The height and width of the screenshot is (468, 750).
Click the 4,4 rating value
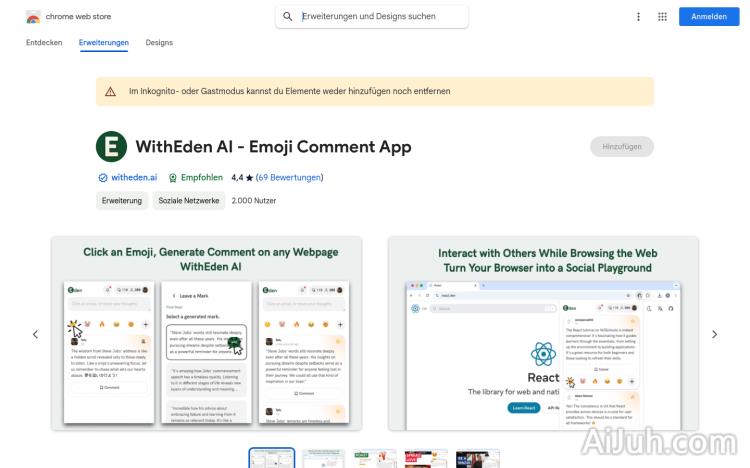click(x=237, y=178)
